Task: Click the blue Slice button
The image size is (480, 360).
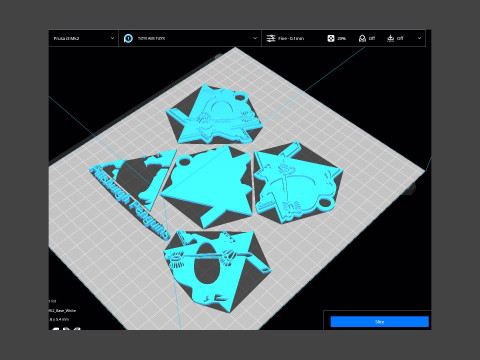Action: coord(379,322)
